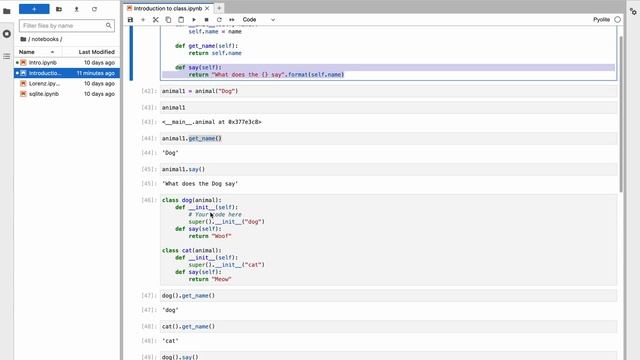Click the animal1.get_name() cell
640x360 pixels.
point(388,138)
